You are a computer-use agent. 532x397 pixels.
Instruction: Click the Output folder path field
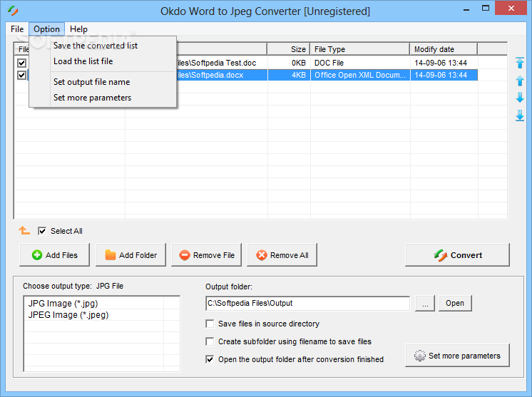[x=308, y=303]
